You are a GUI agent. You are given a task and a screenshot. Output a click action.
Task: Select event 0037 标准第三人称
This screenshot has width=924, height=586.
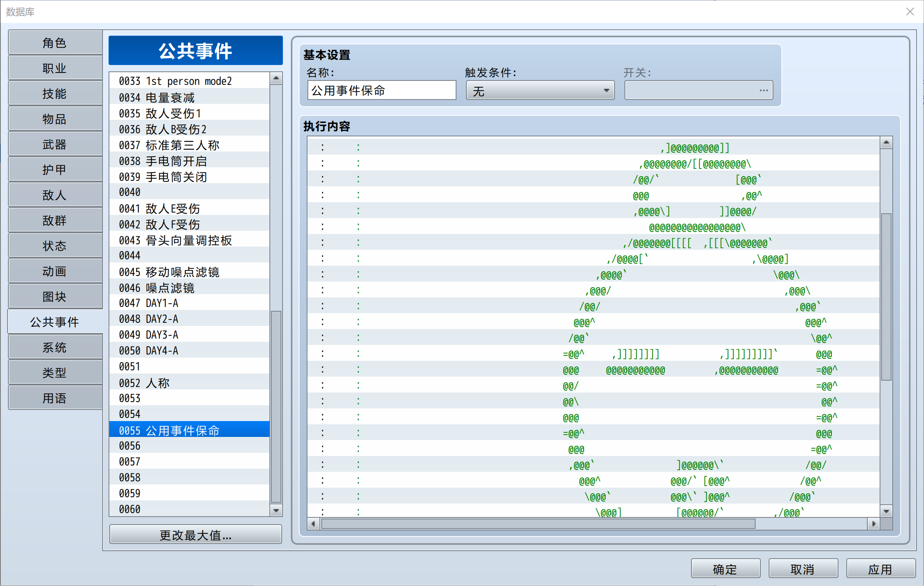click(x=189, y=144)
